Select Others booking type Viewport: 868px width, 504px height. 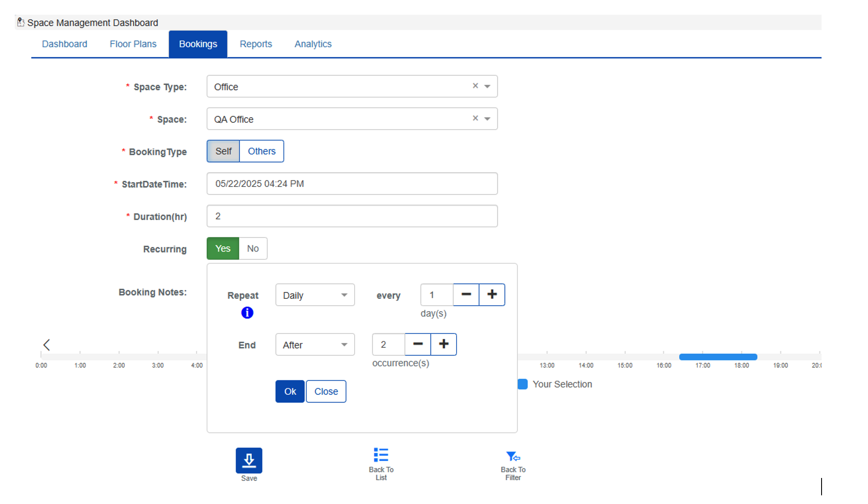[262, 151]
